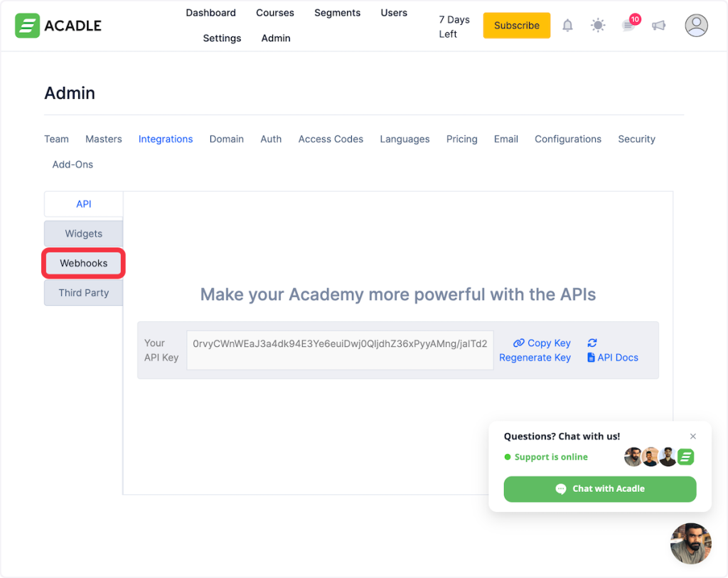Go to Courses in top navigation
Viewport: 728px width, 578px height.
click(x=275, y=13)
